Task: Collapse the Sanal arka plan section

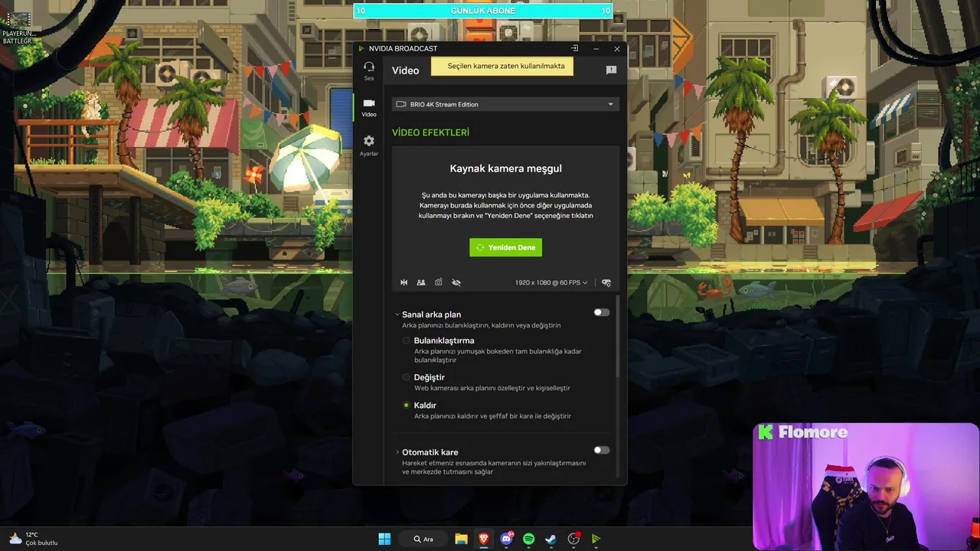Action: pyautogui.click(x=397, y=315)
